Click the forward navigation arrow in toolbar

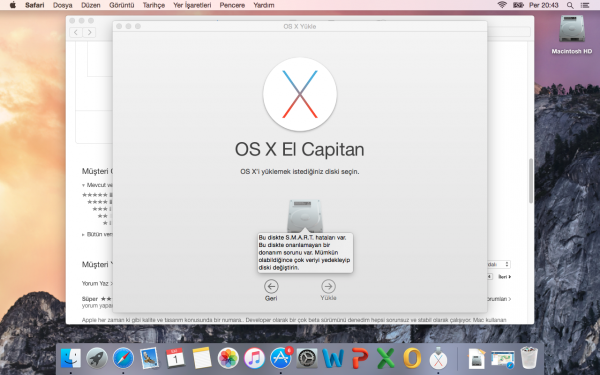(90, 32)
